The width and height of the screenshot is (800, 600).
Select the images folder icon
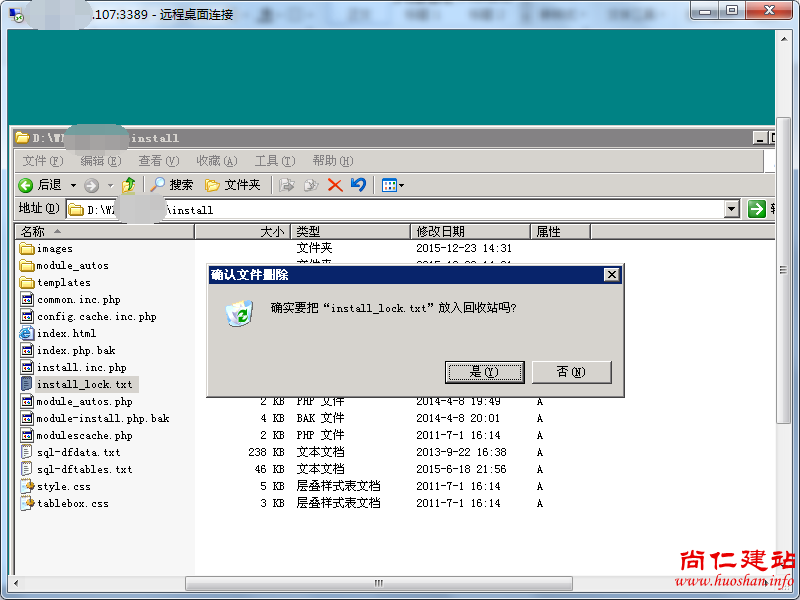pyautogui.click(x=27, y=249)
